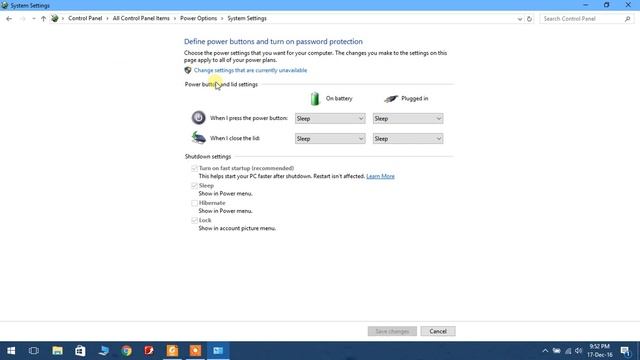Open the Store app from taskbar
Screen dimensions: 640x360
[x=80, y=351]
